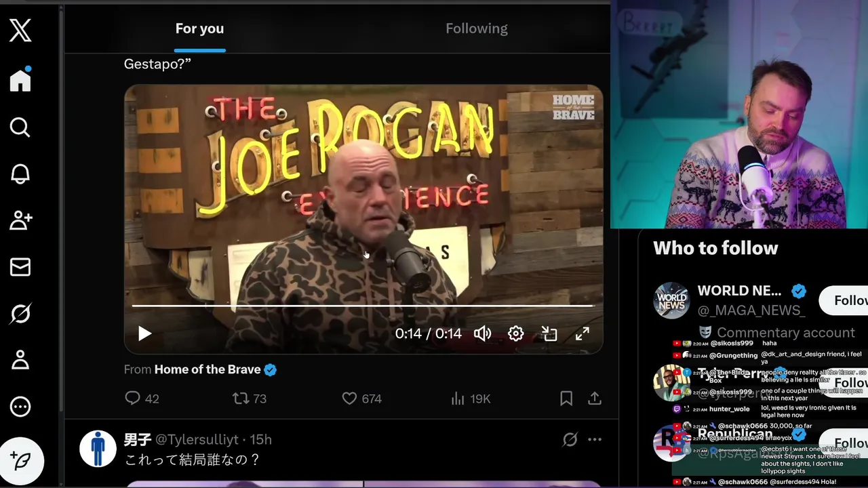
Task: Open Home of the Brave source link
Action: point(208,369)
